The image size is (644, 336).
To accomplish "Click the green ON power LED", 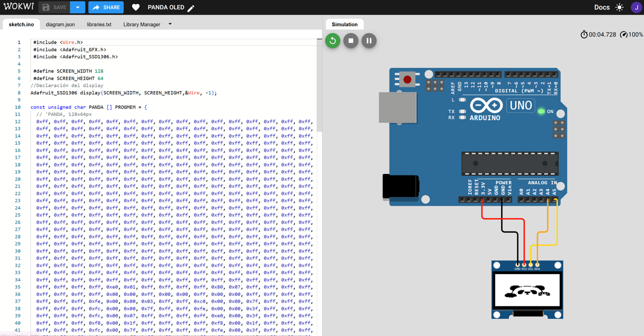I will (x=541, y=111).
